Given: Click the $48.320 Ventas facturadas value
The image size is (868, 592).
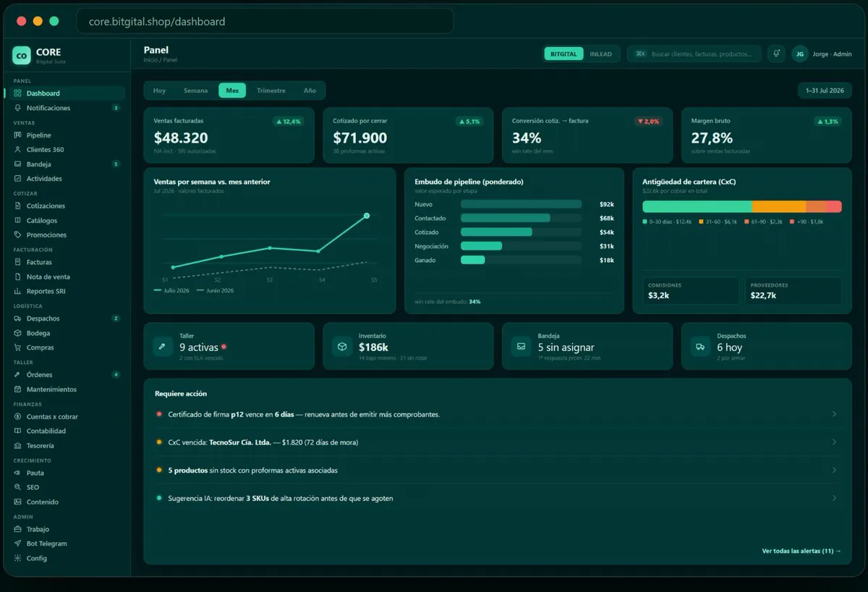Looking at the screenshot, I should point(181,138).
